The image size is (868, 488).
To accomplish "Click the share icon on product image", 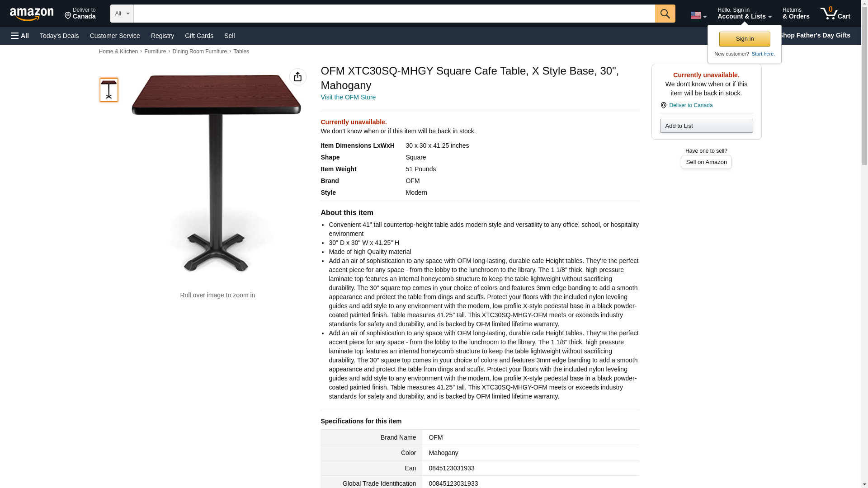I will pyautogui.click(x=297, y=77).
